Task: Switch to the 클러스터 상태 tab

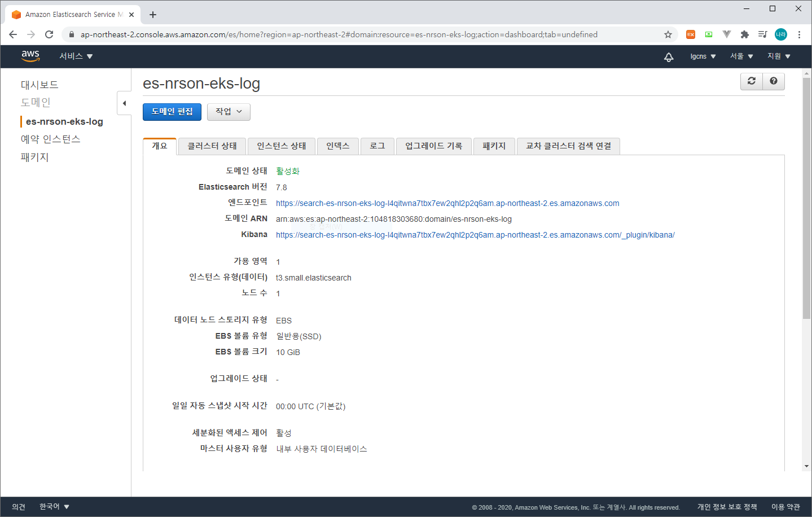Action: 212,146
